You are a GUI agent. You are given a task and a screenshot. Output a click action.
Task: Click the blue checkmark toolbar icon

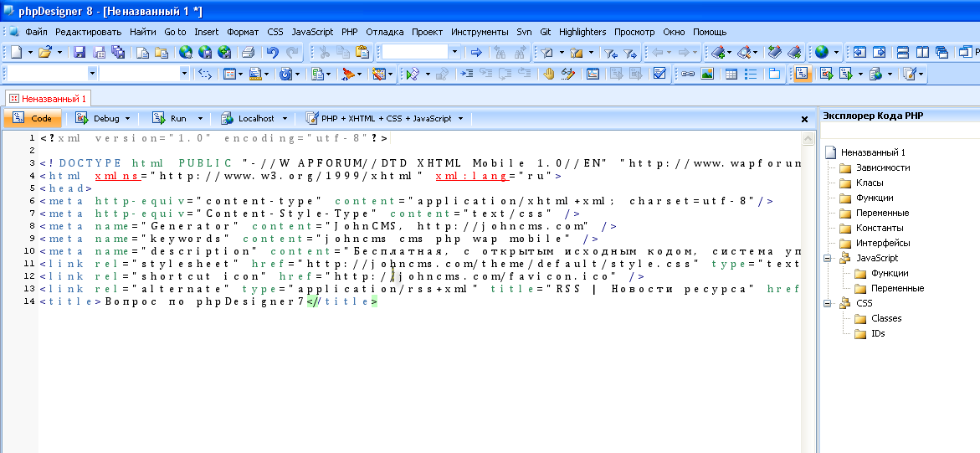(x=659, y=74)
